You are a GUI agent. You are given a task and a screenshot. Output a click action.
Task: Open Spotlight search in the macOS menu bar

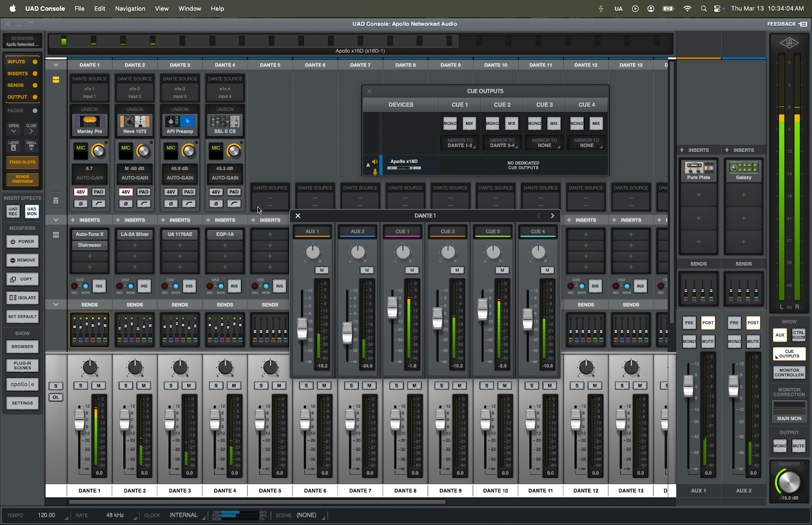click(703, 9)
